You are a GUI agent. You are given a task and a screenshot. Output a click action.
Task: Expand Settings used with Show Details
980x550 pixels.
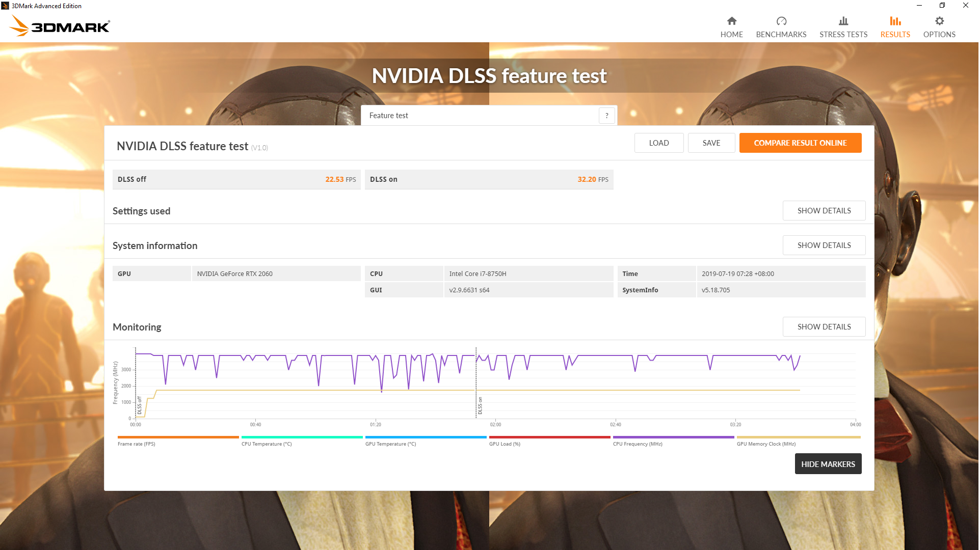(825, 211)
